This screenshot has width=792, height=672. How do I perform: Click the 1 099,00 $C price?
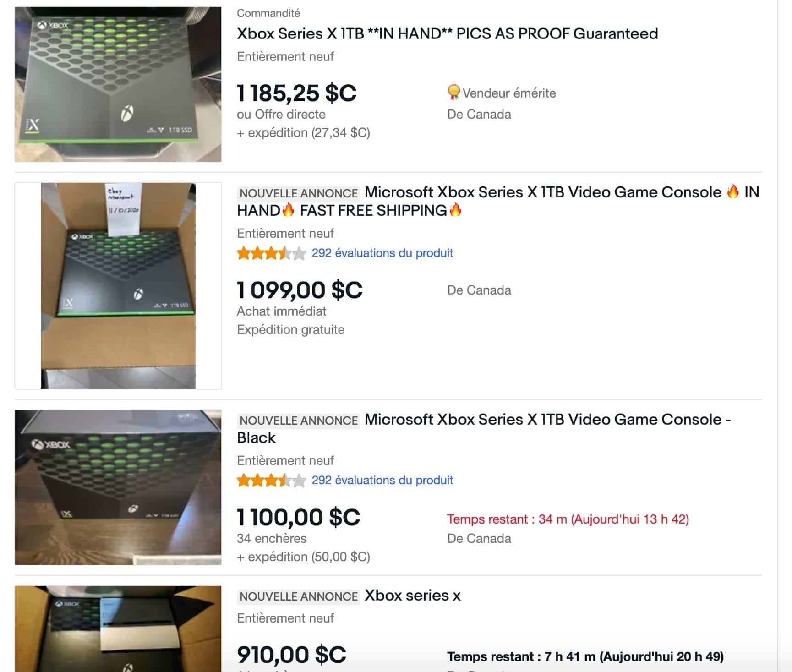click(x=300, y=290)
